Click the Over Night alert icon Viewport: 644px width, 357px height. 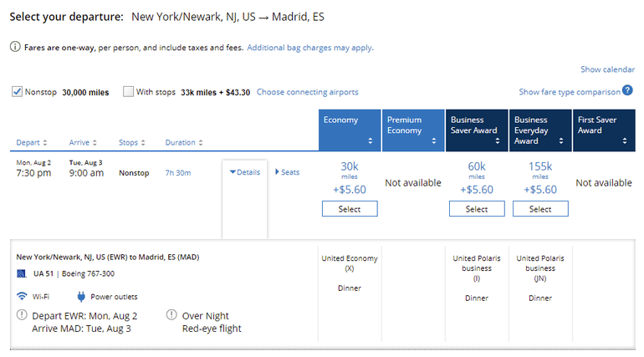coord(171,316)
